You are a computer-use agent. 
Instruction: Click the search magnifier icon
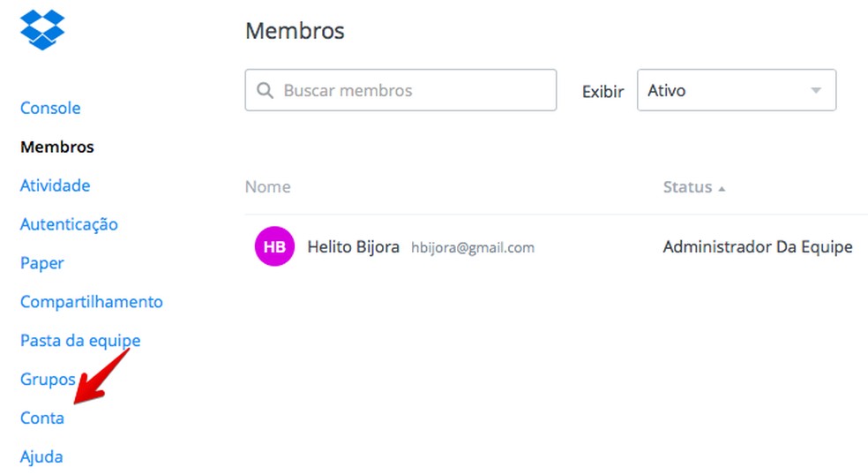point(264,91)
